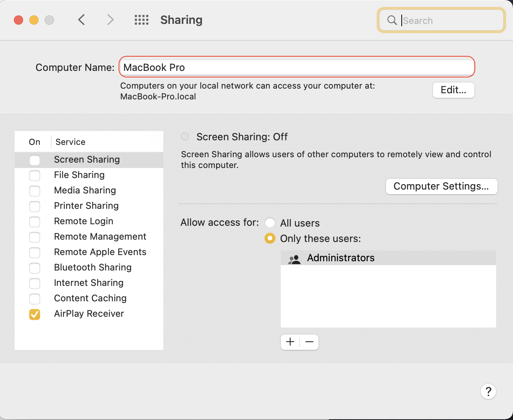Screen dimensions: 513x420
Task: Enable the Screen Sharing checkbox
Action: coord(35,160)
